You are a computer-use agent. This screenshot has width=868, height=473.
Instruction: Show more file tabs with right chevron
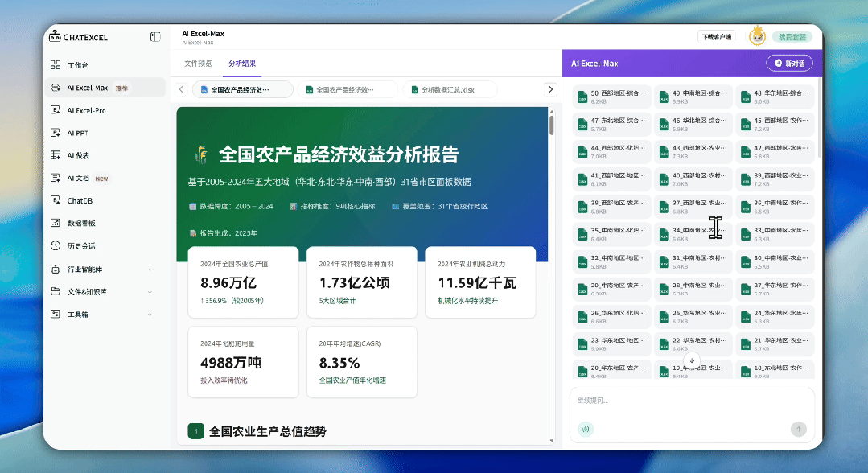pos(550,89)
